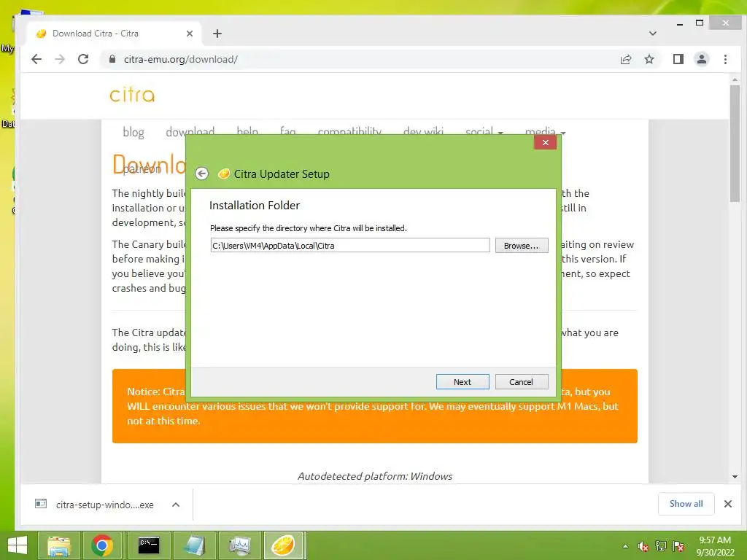Image resolution: width=747 pixels, height=560 pixels.
Task: Reload the citra-emu.org page
Action: [x=83, y=59]
